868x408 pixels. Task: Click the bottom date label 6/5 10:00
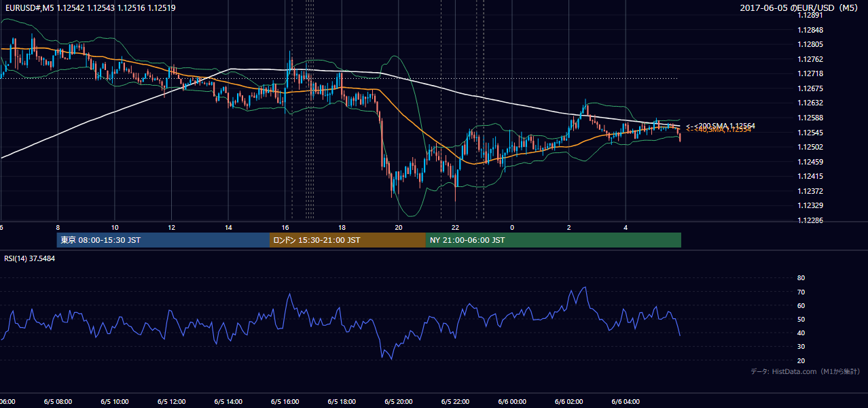coord(115,401)
